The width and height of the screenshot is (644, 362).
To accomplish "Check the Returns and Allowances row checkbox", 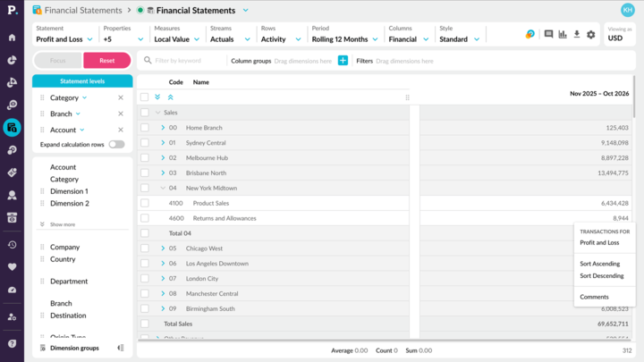I will tap(145, 218).
